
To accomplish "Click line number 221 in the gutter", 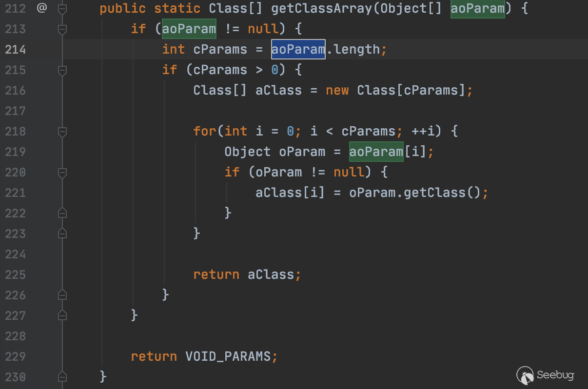I will click(x=15, y=193).
